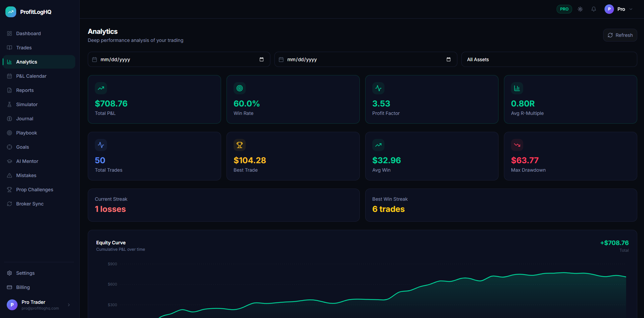Open Broker Sync from the sidebar

pyautogui.click(x=30, y=204)
